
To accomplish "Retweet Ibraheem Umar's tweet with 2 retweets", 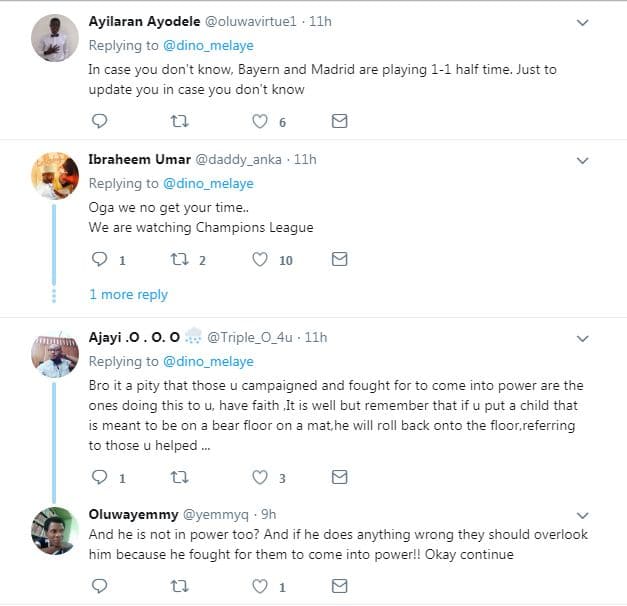I will [x=180, y=259].
